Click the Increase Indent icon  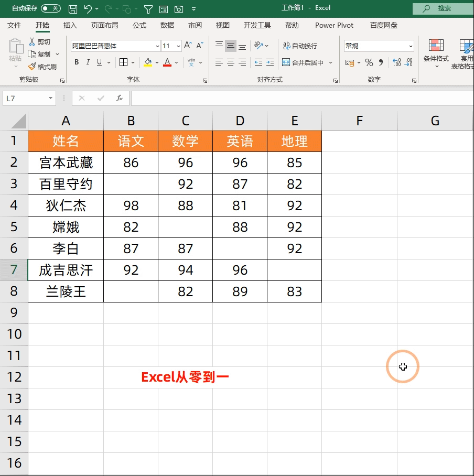[x=270, y=62]
